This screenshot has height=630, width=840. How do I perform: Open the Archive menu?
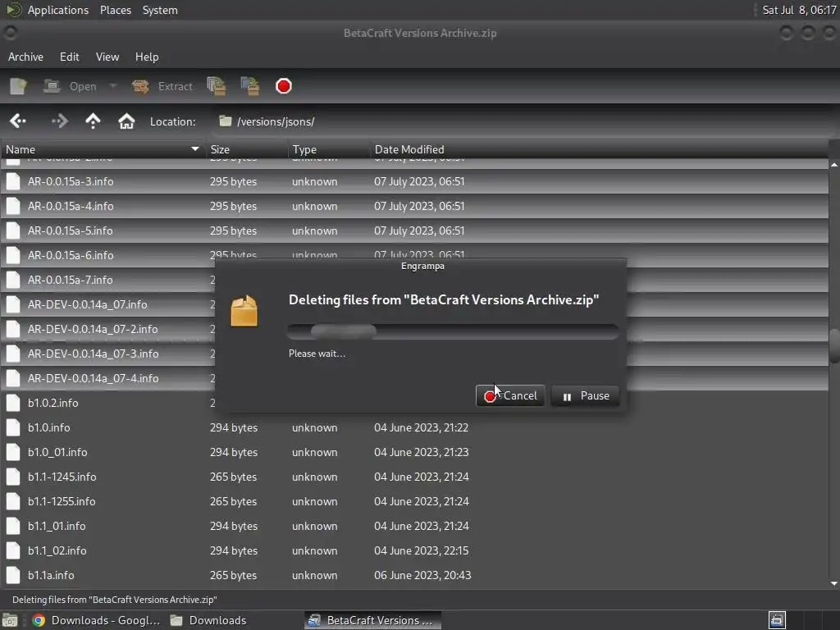click(25, 57)
